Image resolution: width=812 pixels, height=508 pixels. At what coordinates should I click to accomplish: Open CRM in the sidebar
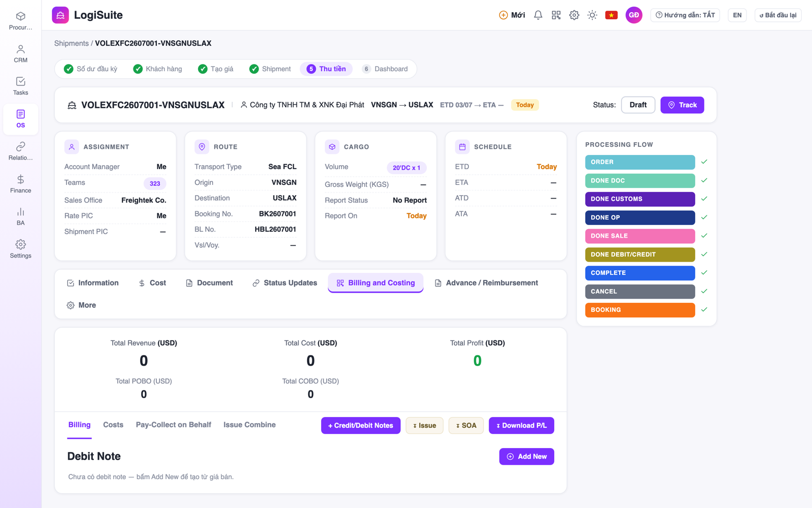pyautogui.click(x=21, y=54)
